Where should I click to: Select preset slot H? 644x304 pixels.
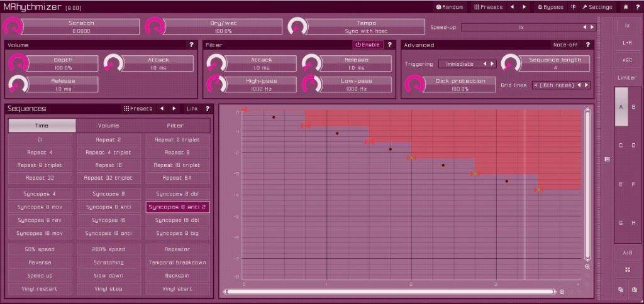click(634, 223)
